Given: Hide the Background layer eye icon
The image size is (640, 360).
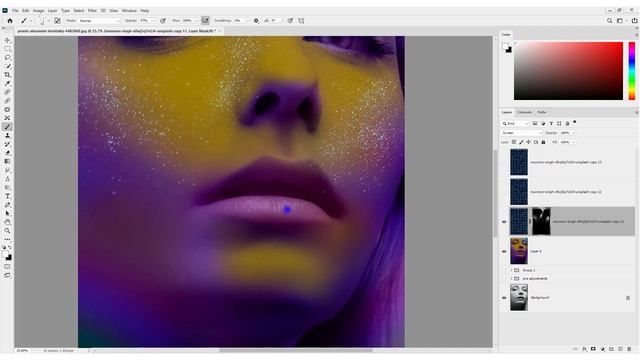Looking at the screenshot, I should [x=504, y=298].
